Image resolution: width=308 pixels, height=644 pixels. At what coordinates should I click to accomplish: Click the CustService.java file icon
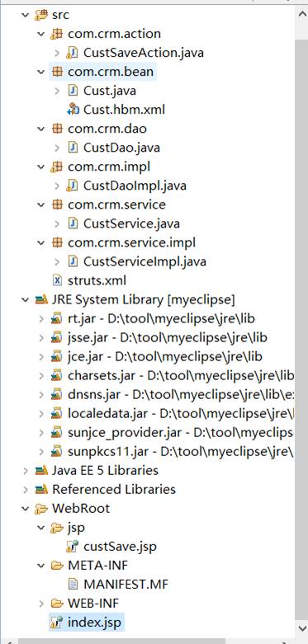[x=73, y=223]
